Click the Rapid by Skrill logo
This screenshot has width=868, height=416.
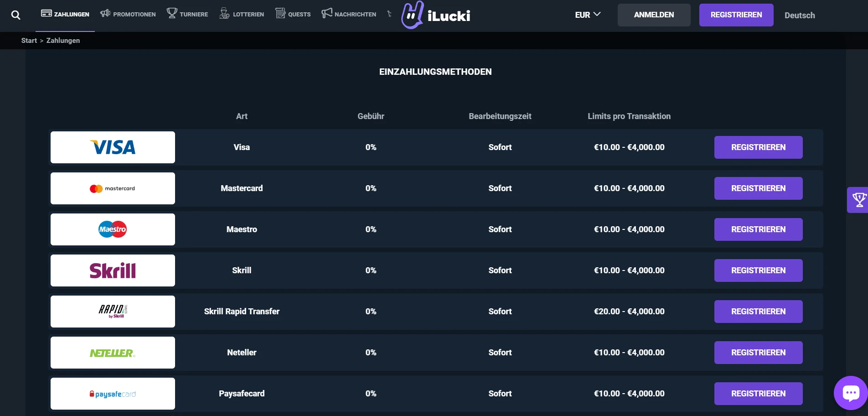113,312
